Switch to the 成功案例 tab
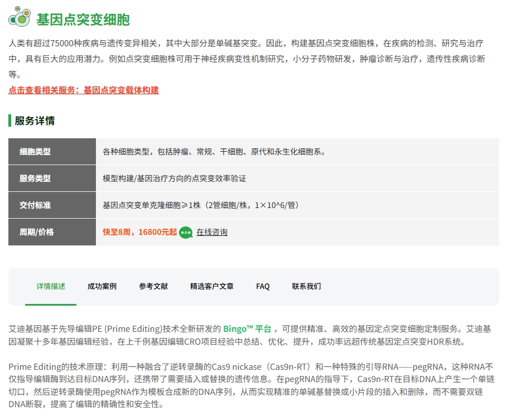The height and width of the screenshot is (420, 512). 102,287
